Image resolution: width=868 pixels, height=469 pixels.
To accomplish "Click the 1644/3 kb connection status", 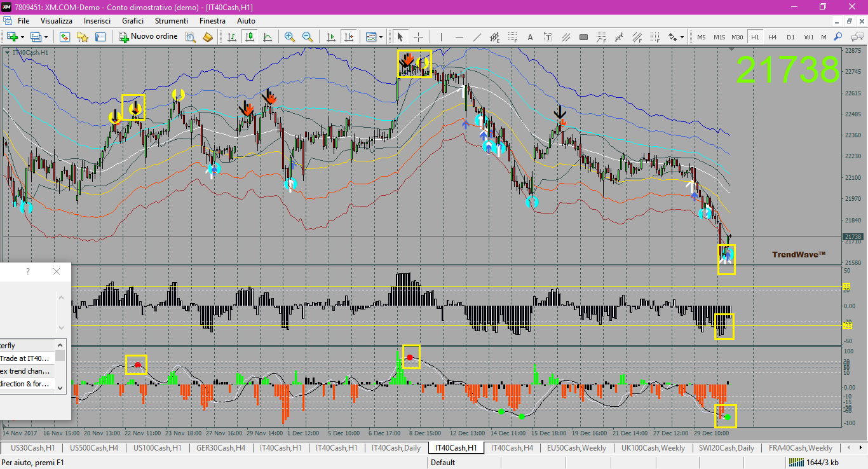I will pos(814,463).
